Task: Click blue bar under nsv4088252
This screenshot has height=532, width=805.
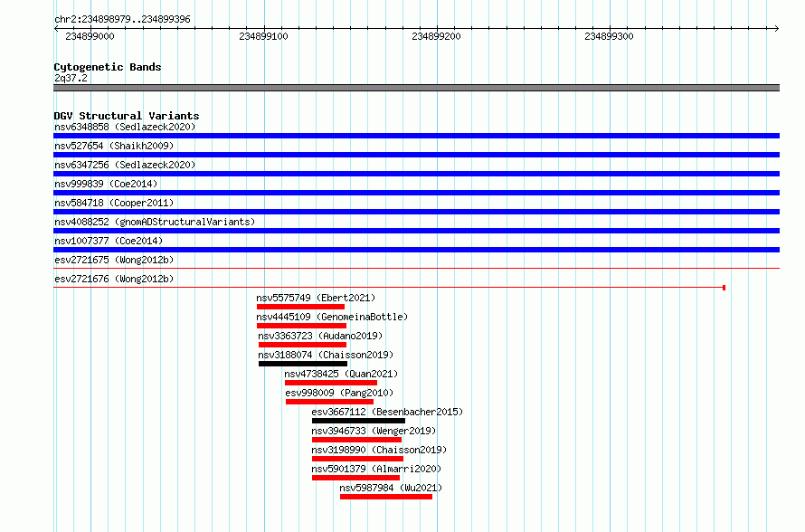Action: [416, 231]
